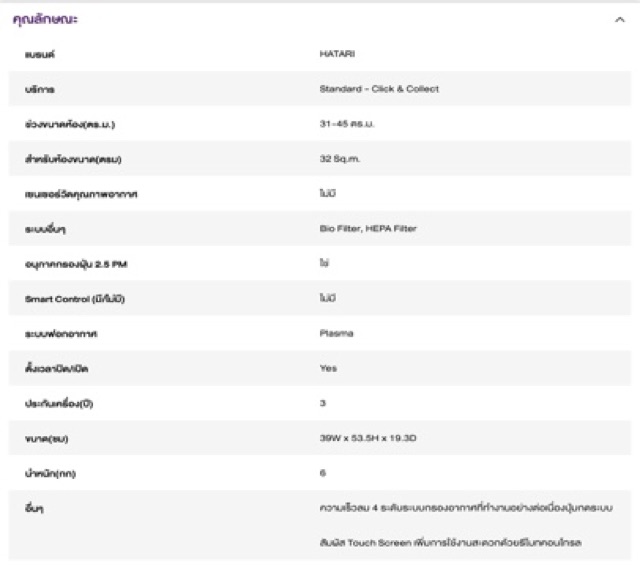
Task: Select the Plasma value
Action: tap(336, 333)
